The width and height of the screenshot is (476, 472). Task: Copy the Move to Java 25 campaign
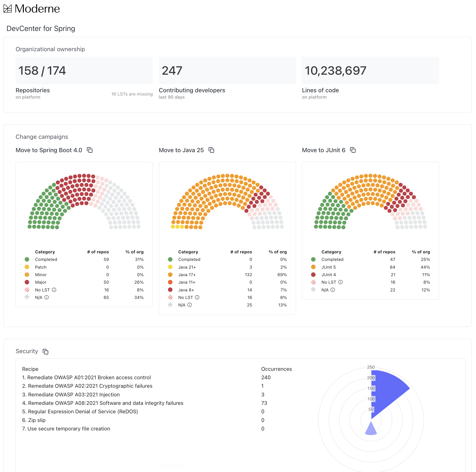[211, 150]
